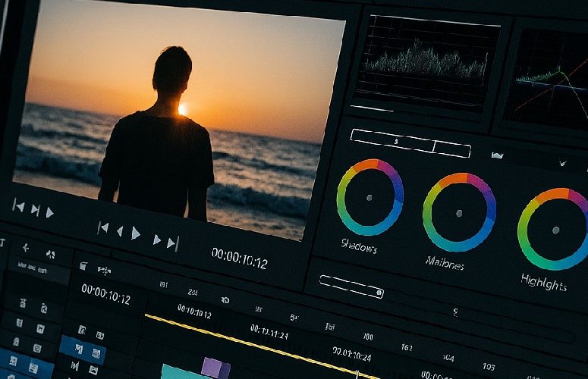The height and width of the screenshot is (379, 588).
Task: Click the checkmark icon above the Highlights wheel
Action: point(562,163)
